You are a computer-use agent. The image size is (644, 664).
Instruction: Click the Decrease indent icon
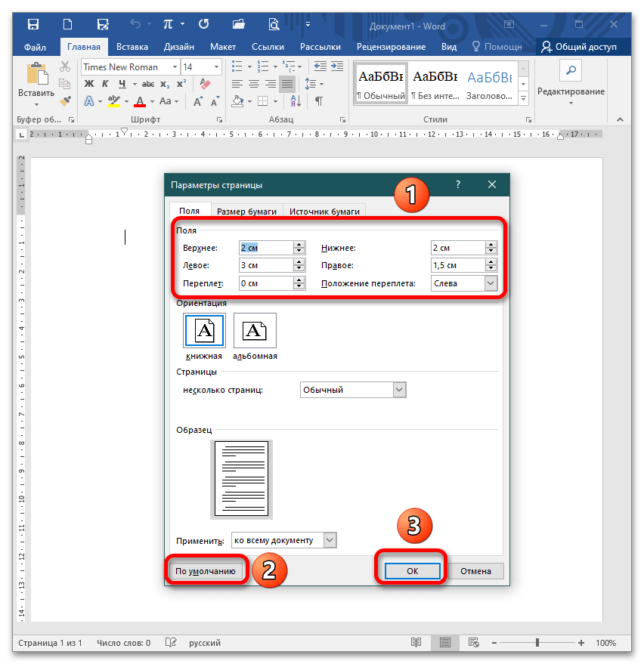tap(320, 66)
